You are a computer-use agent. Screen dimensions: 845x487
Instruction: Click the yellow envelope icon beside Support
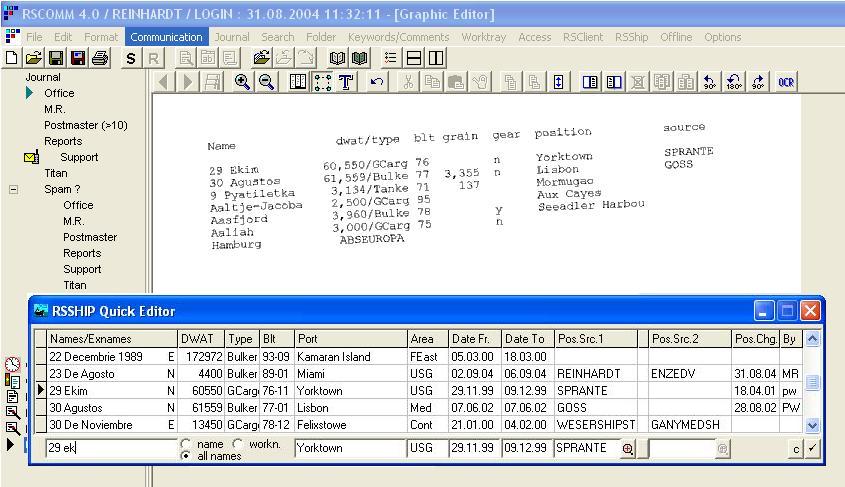pos(31,157)
